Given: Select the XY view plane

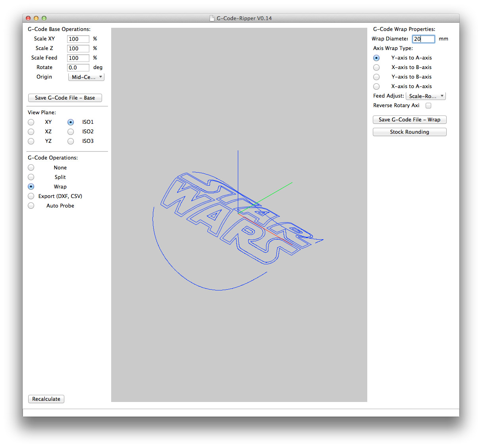Looking at the screenshot, I should (31, 122).
